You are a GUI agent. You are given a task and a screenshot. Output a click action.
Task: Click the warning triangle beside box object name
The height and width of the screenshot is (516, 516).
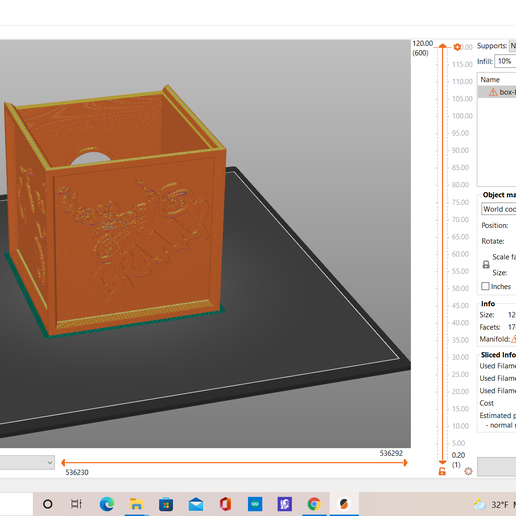tap(493, 92)
